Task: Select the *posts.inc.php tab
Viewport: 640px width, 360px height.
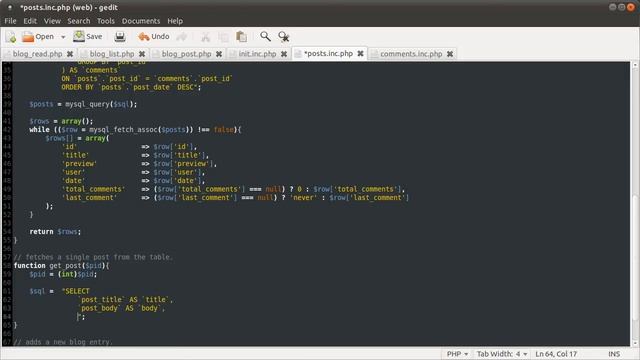Action: point(328,53)
